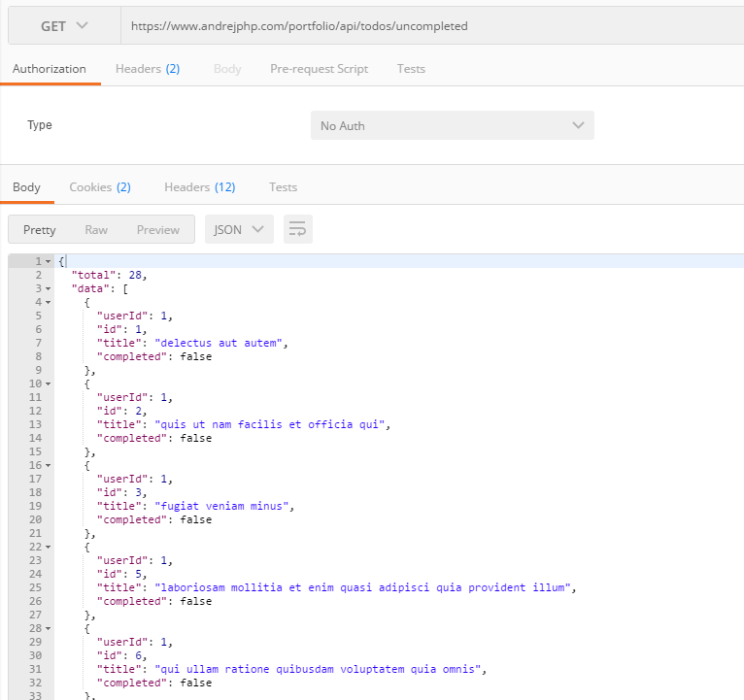
Task: Collapse the object fold on line 16
Action: (48, 465)
